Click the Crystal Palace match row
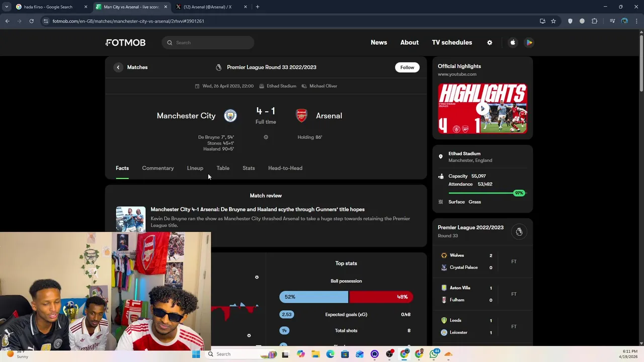The height and width of the screenshot is (362, 644). [467, 267]
